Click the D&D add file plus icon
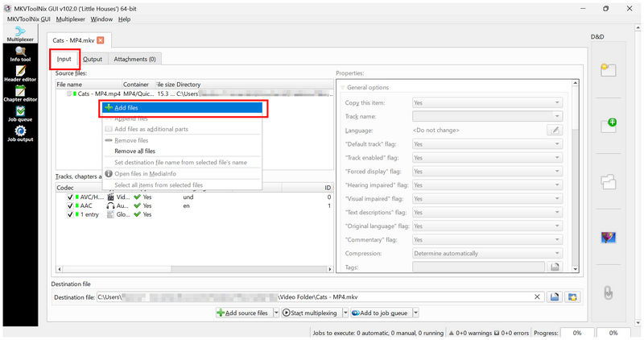644x340 pixels. point(609,125)
